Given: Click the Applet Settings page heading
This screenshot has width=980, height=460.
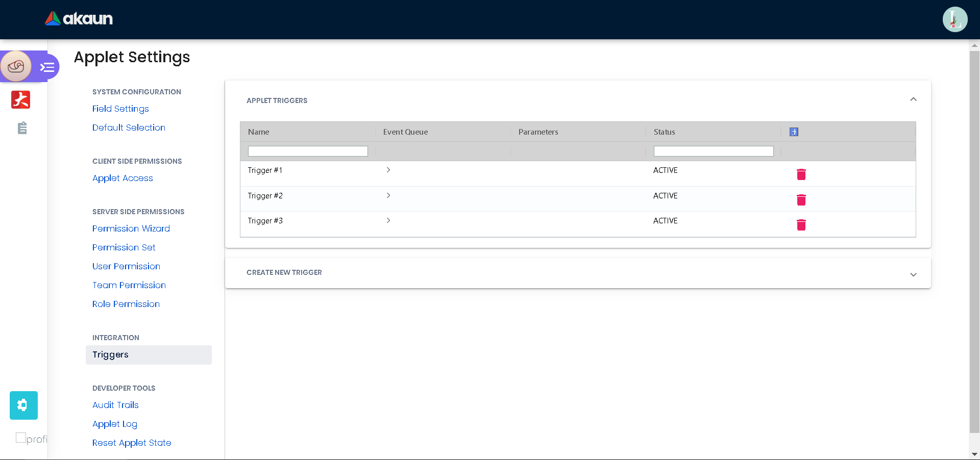Looking at the screenshot, I should [x=132, y=57].
